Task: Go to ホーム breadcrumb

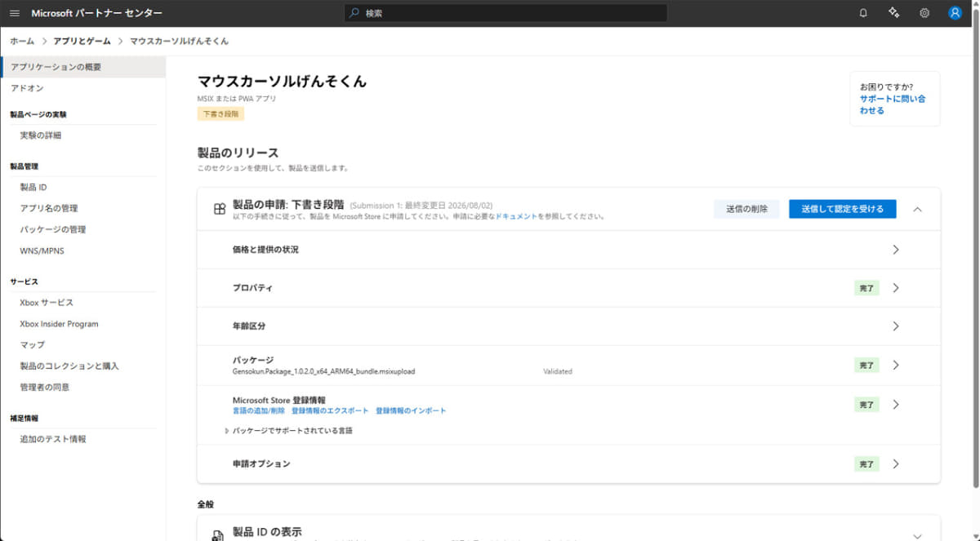Action: (22, 41)
